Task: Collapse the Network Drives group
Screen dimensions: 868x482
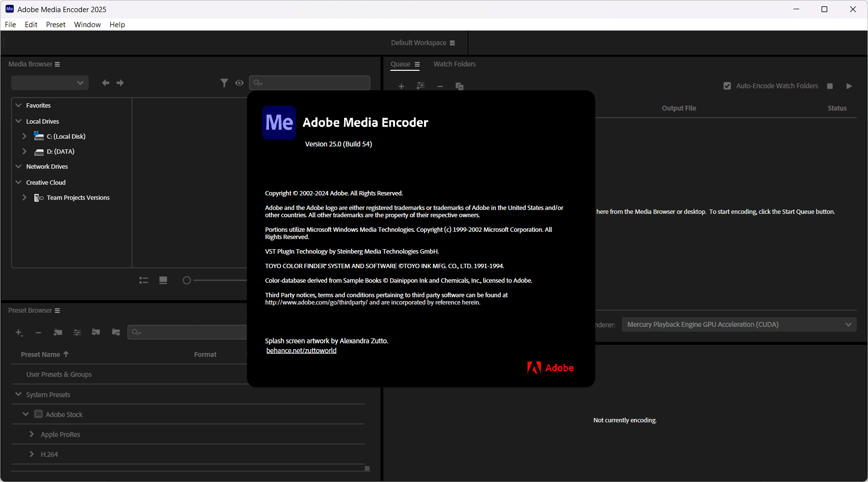Action: click(x=18, y=166)
